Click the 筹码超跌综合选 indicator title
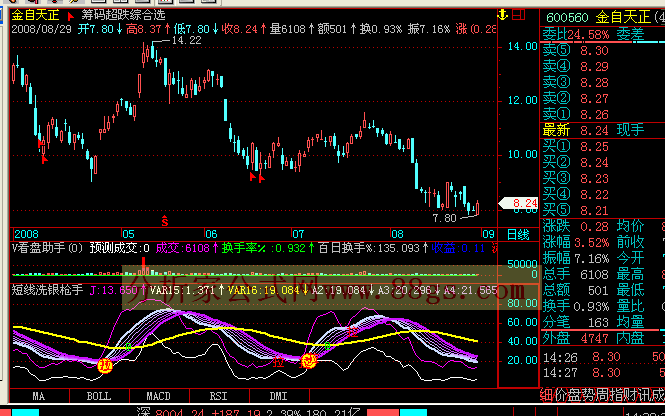Image resolution: width=665 pixels, height=416 pixels. click(x=123, y=15)
